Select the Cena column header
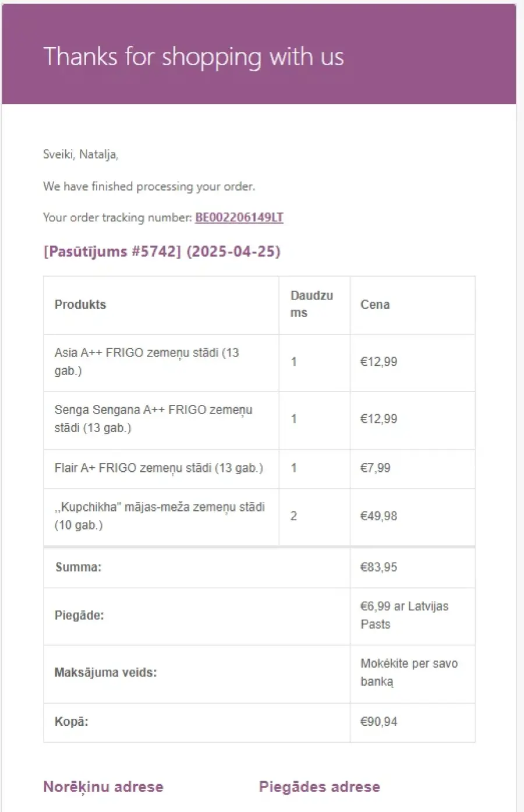Image resolution: width=524 pixels, height=812 pixels. 375,304
